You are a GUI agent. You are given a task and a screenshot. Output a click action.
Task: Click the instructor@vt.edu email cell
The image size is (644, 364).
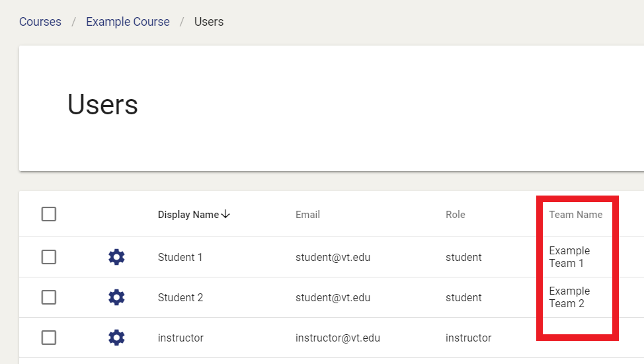[x=338, y=338]
